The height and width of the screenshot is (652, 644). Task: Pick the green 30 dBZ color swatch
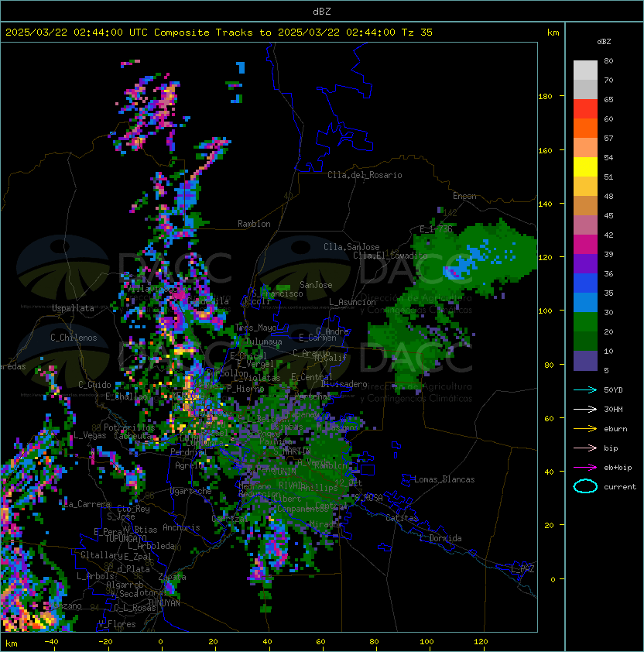[x=585, y=322]
